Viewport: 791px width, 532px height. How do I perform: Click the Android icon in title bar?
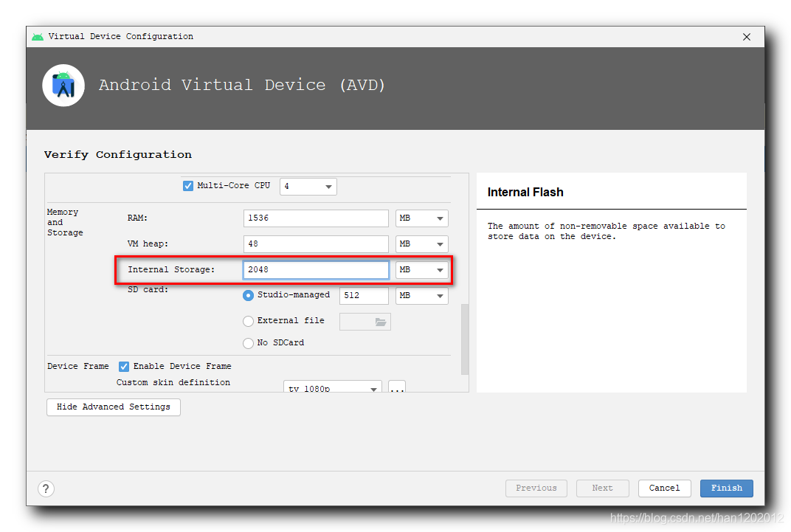pyautogui.click(x=38, y=37)
